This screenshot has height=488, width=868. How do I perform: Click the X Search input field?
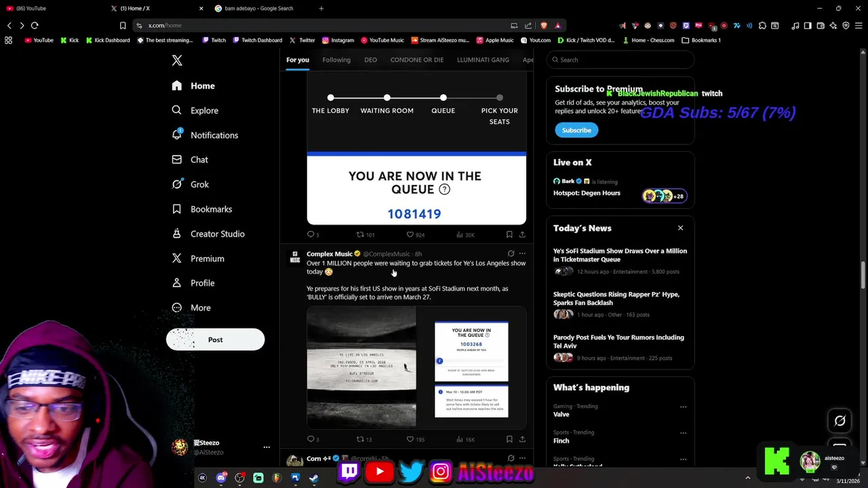[x=620, y=60]
